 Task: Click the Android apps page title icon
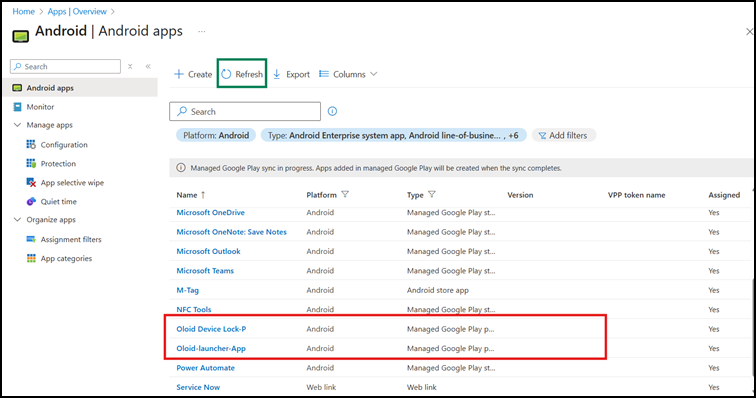tap(21, 36)
